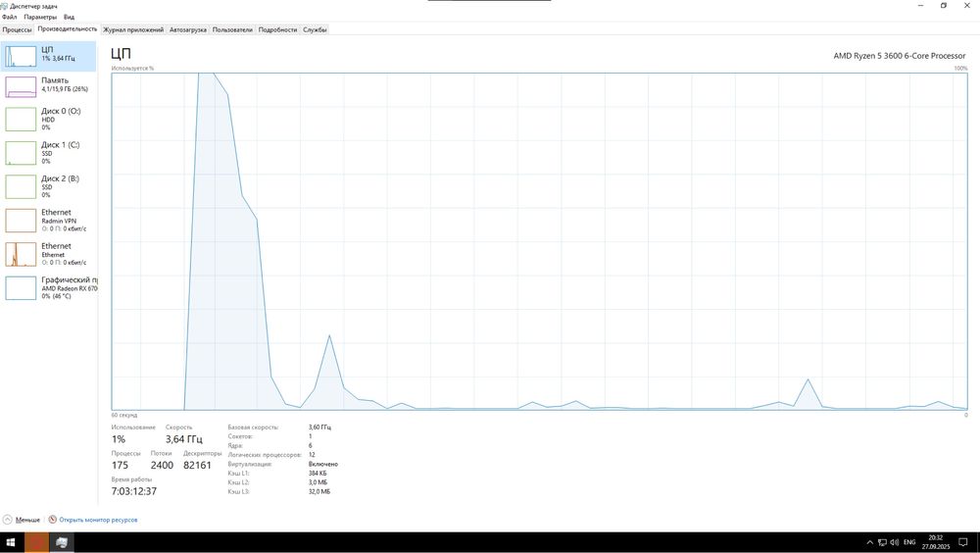Click the Логических процессоров label

click(265, 455)
